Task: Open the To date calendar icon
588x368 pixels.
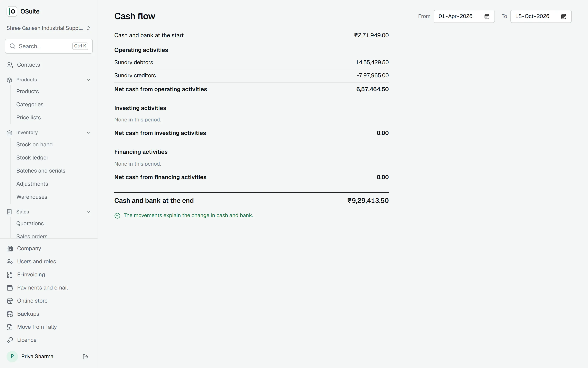Action: [x=564, y=17]
